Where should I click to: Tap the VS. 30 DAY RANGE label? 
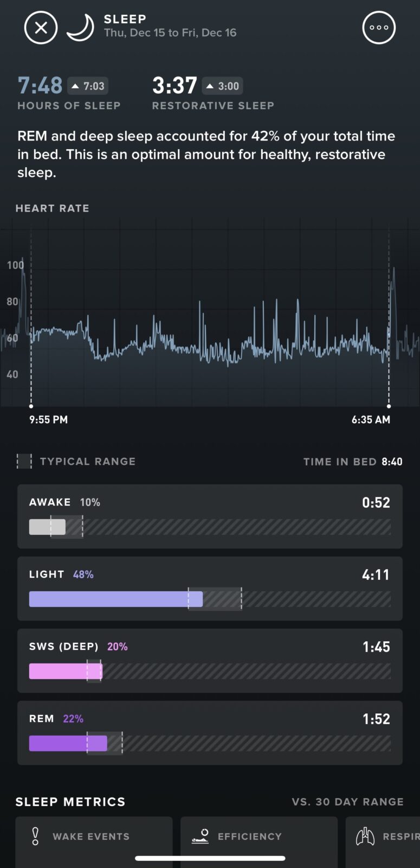coord(348,802)
